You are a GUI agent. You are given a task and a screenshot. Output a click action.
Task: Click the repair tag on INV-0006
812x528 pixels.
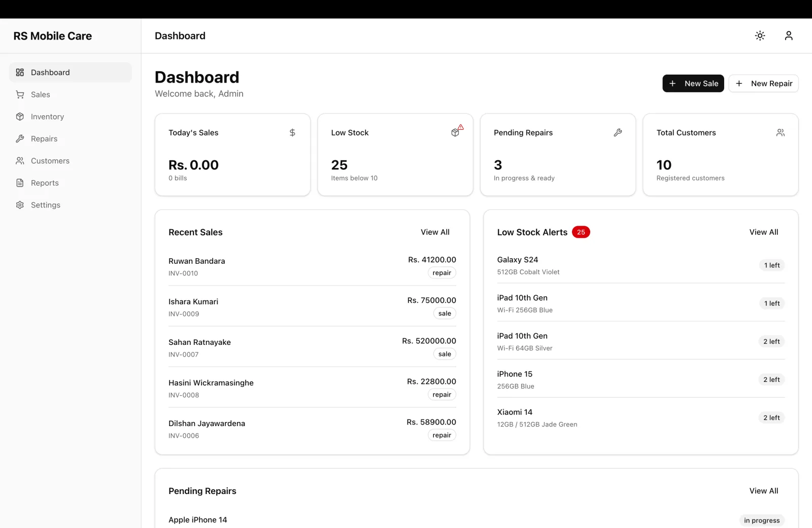442,435
